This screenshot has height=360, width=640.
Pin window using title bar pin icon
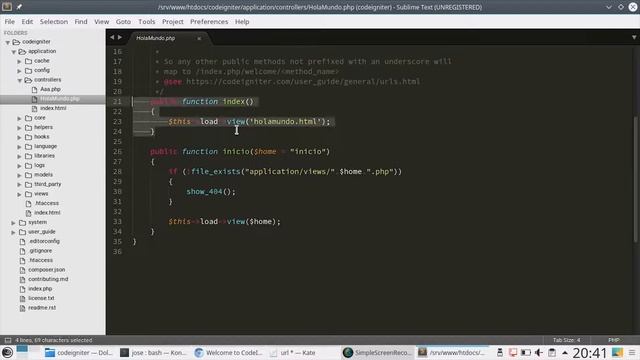tap(19, 7)
